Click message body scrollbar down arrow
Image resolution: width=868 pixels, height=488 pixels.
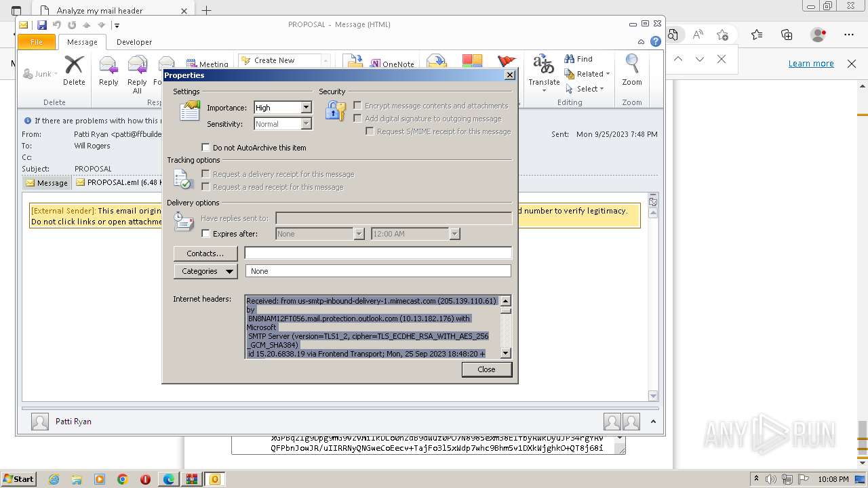[x=653, y=396]
